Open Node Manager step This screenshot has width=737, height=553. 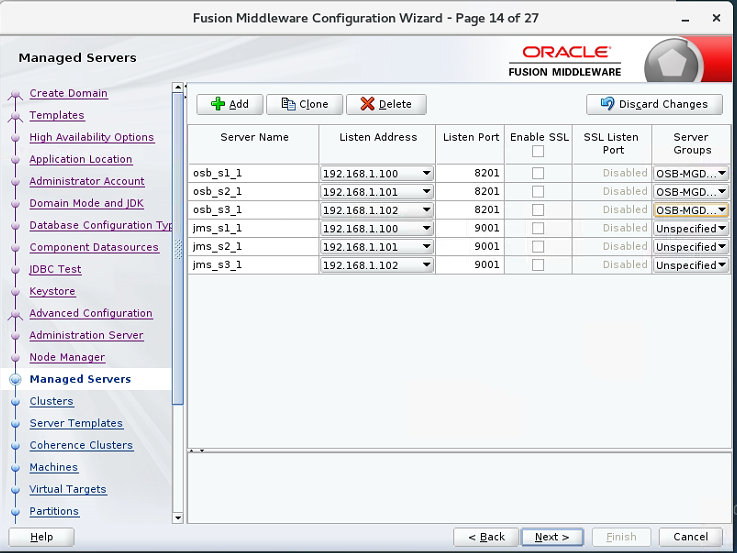67,358
